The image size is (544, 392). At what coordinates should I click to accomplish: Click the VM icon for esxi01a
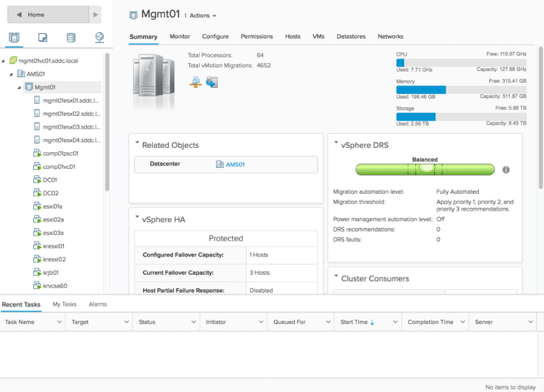[x=37, y=206]
